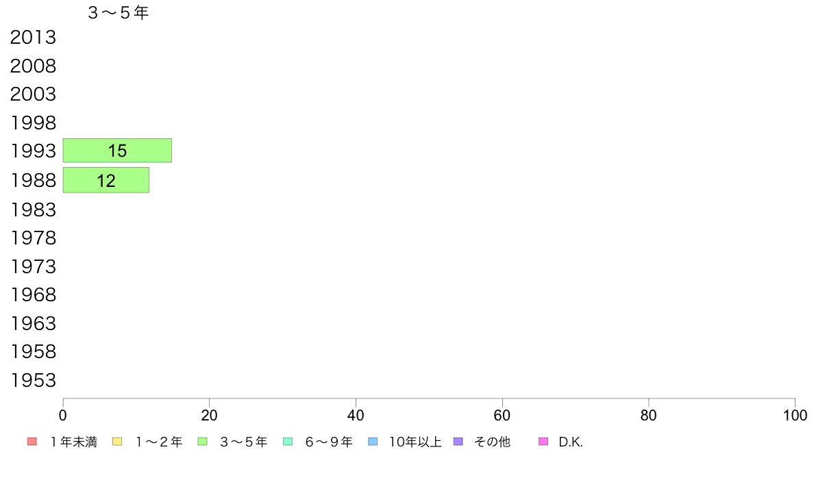Viewport: 814px width, 504px height.
Task: Select the 1988 bar showing 12
Action: click(106, 180)
